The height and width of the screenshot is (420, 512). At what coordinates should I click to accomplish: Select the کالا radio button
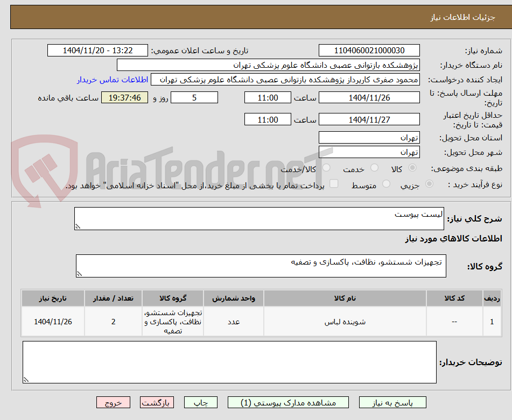click(x=412, y=168)
